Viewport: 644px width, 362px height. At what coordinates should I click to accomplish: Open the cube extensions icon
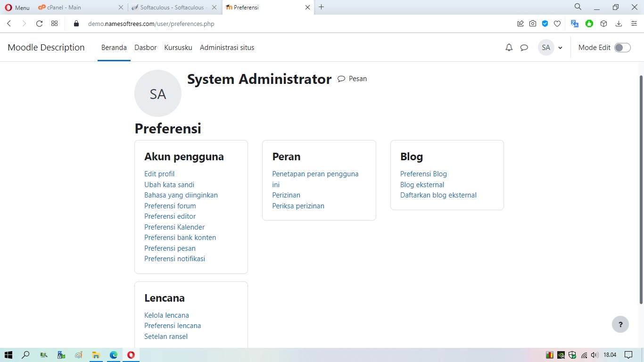[603, 24]
